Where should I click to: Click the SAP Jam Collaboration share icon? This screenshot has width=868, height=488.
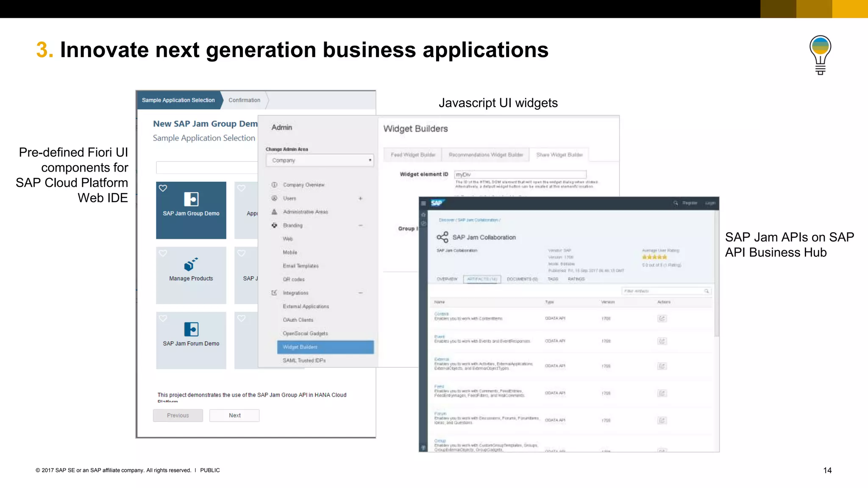[x=442, y=237]
